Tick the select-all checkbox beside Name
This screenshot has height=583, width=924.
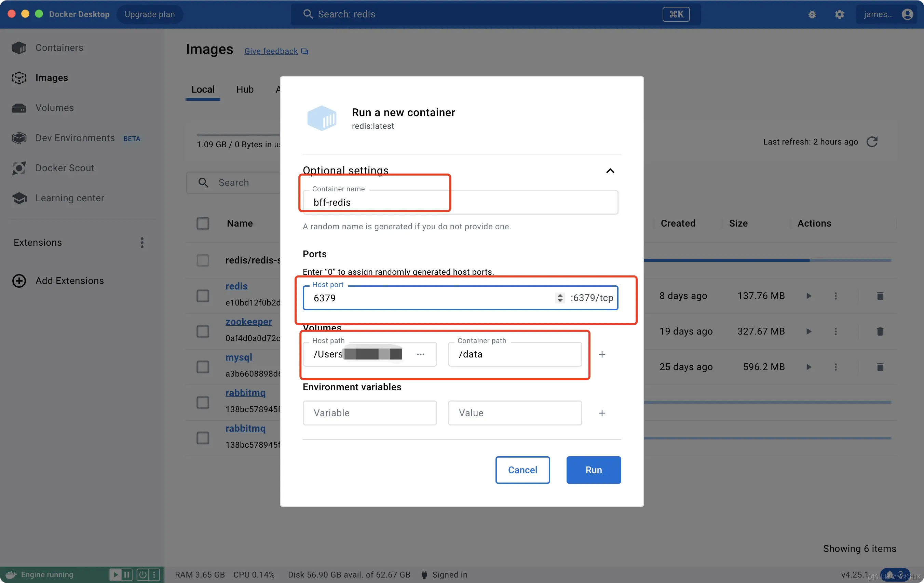(203, 223)
